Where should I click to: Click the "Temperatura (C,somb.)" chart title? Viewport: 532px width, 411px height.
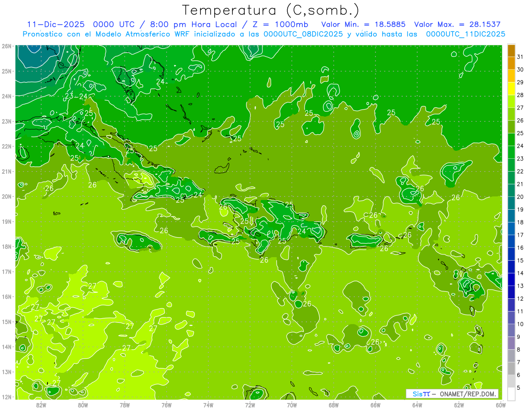(270, 11)
